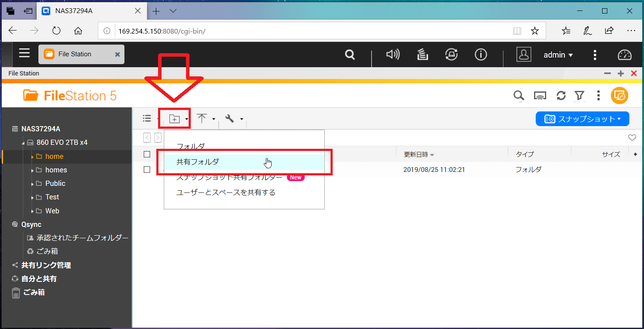Open the スナップショット dropdown button
The width and height of the screenshot is (644, 329).
coord(582,119)
